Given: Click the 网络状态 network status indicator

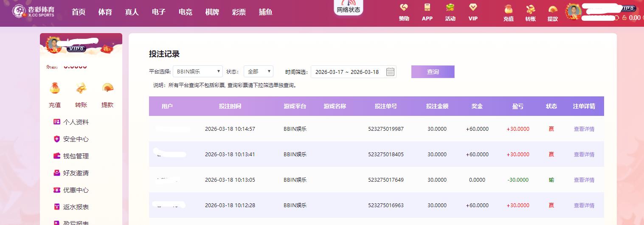Looking at the screenshot, I should (x=348, y=7).
